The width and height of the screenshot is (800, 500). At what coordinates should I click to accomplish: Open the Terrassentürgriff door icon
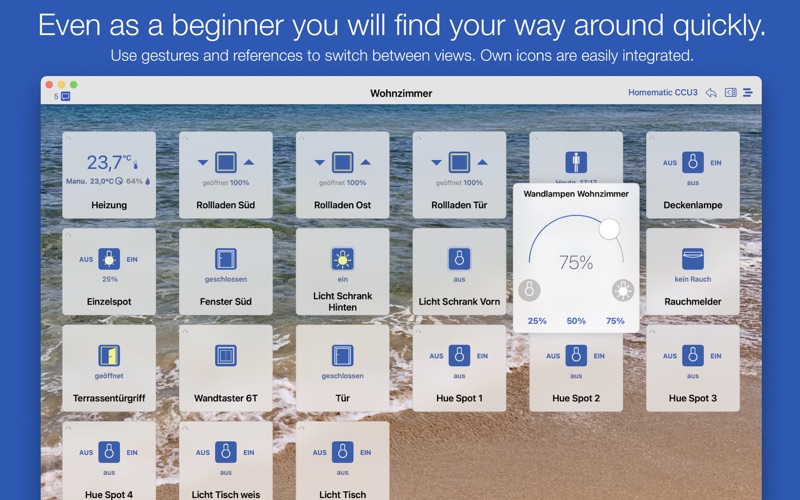[109, 356]
